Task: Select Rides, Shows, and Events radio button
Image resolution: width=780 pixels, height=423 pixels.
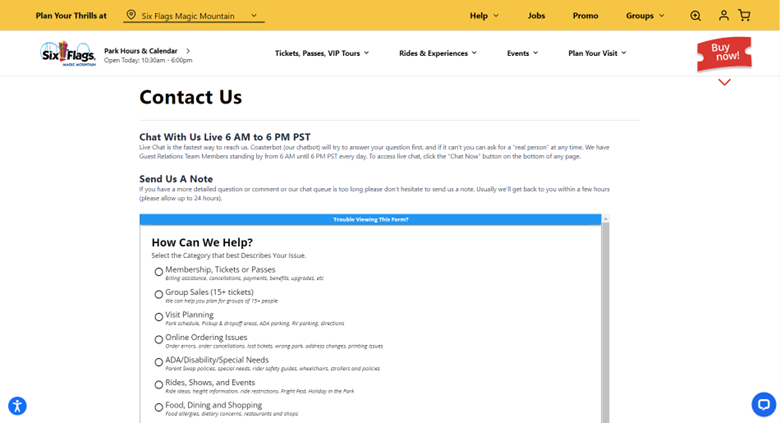Action: click(x=159, y=385)
